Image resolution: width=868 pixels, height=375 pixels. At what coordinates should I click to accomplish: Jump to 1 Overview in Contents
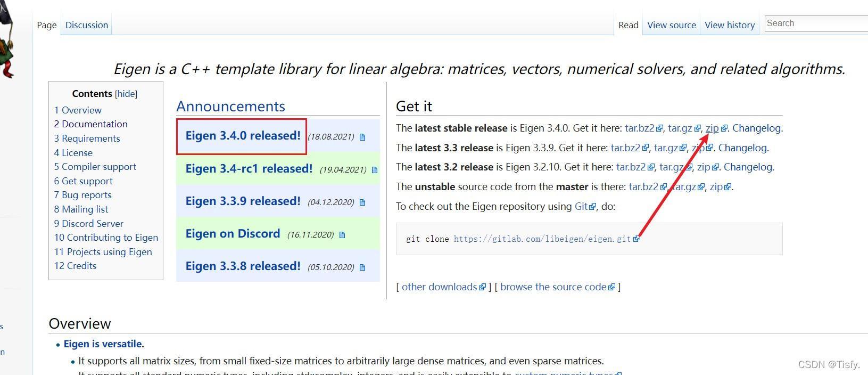tap(78, 110)
